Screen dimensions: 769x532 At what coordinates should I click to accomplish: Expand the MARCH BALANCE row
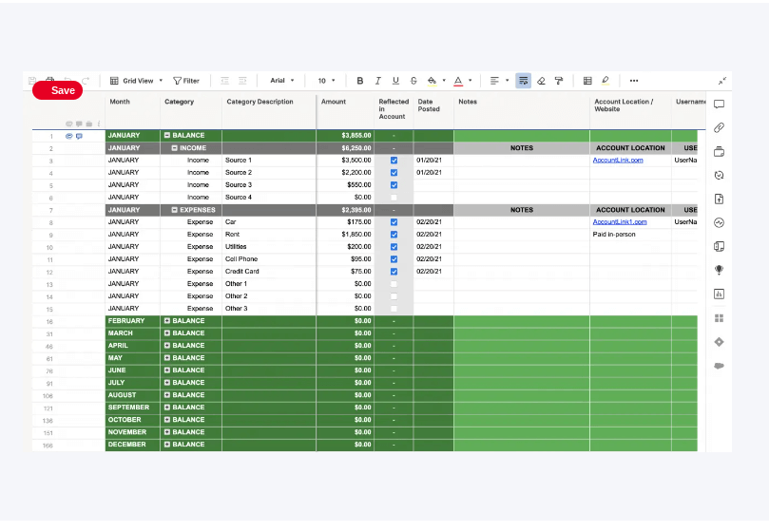point(167,333)
